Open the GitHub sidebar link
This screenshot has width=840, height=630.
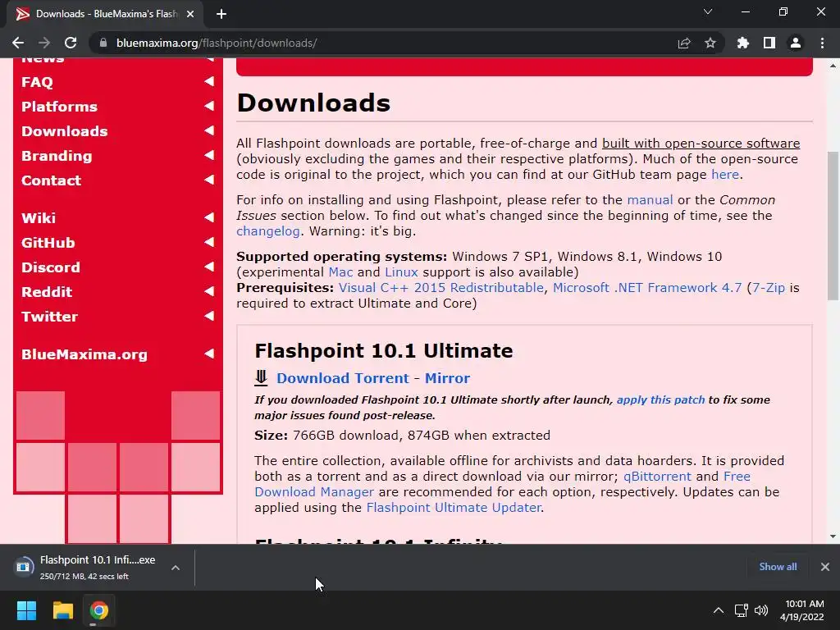pyautogui.click(x=48, y=243)
